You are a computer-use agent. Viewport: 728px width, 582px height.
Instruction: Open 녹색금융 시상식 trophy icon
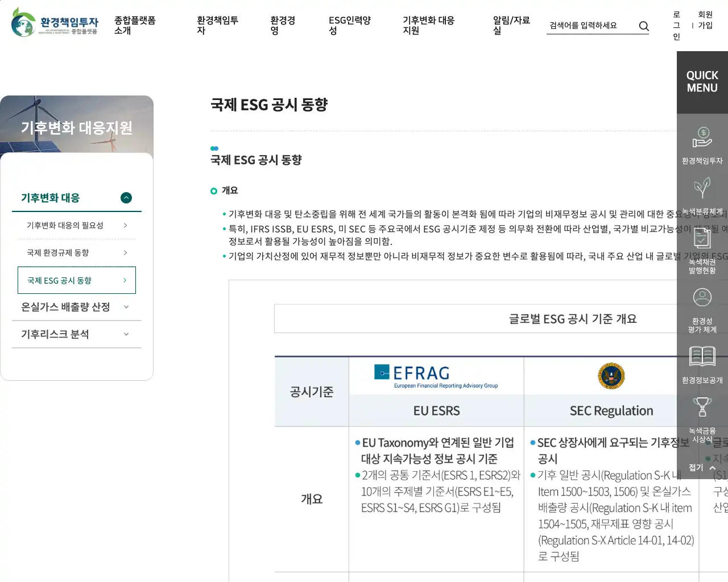tap(702, 407)
